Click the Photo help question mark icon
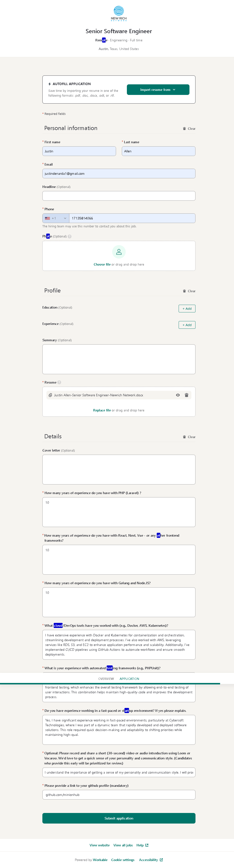Screen dimensions: 234x868 [x=70, y=236]
